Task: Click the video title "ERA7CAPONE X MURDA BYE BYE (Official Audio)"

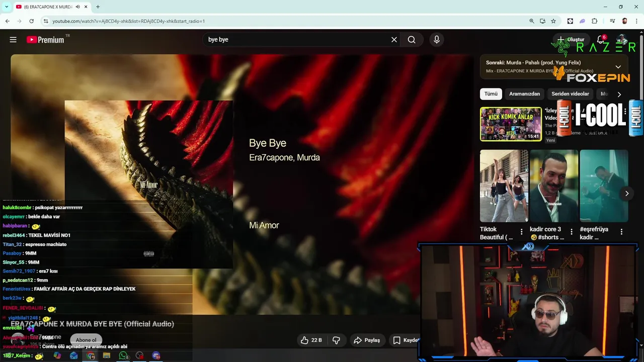Action: coord(93,324)
